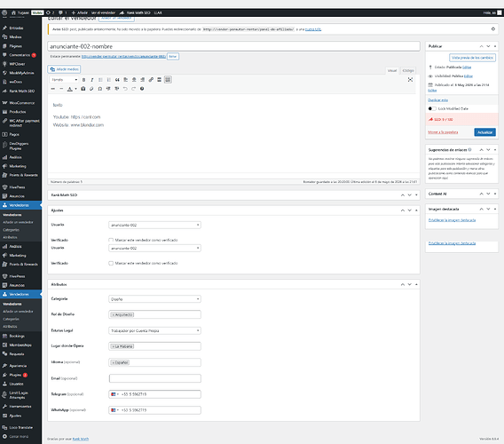Screen dimensions: 504x444
Task: Click Vista previa de los cambios
Action: [x=472, y=58]
